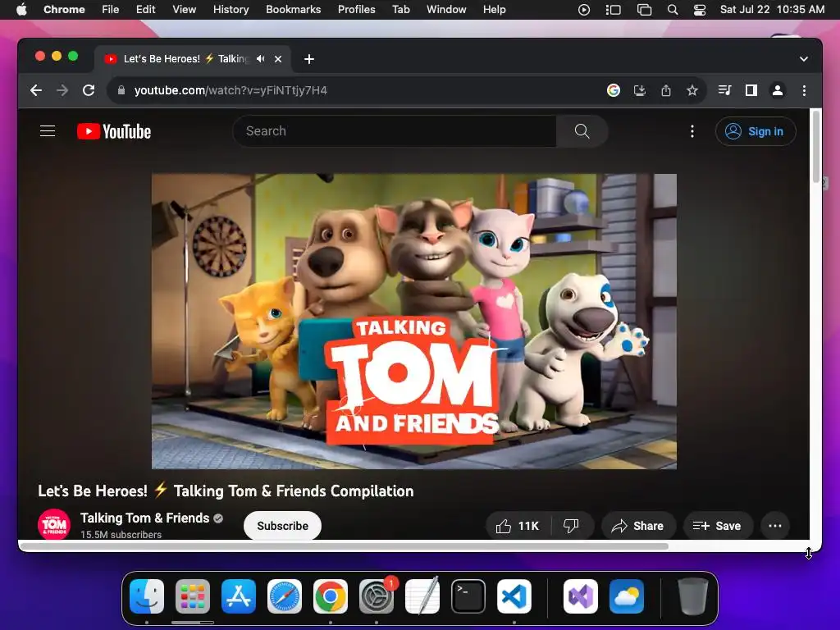Open the Help menu
The width and height of the screenshot is (840, 630).
point(494,10)
